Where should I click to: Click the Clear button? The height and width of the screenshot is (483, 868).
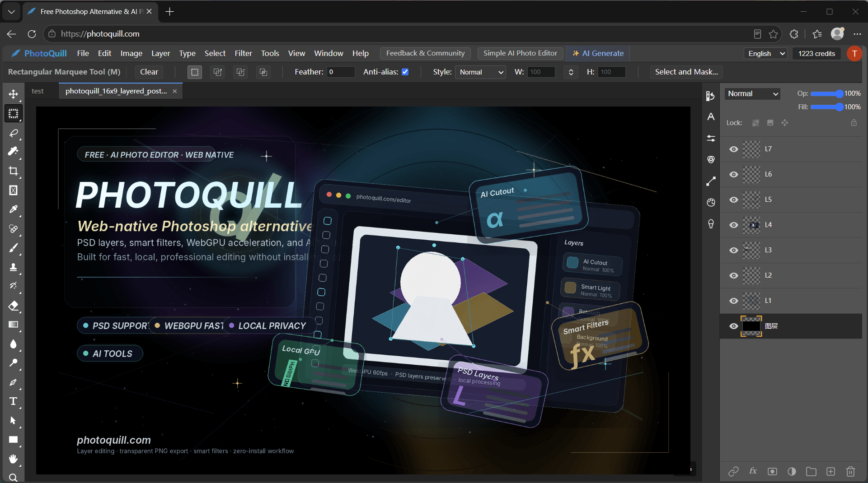[149, 72]
